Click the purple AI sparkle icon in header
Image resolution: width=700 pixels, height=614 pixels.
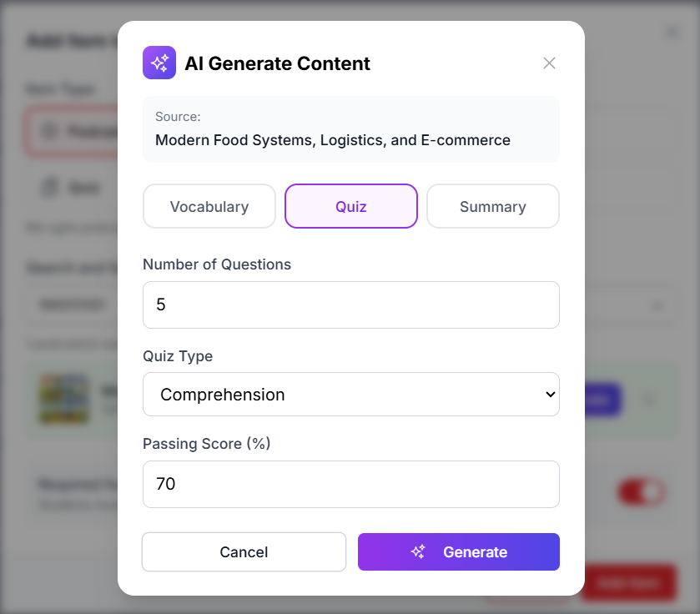point(159,63)
